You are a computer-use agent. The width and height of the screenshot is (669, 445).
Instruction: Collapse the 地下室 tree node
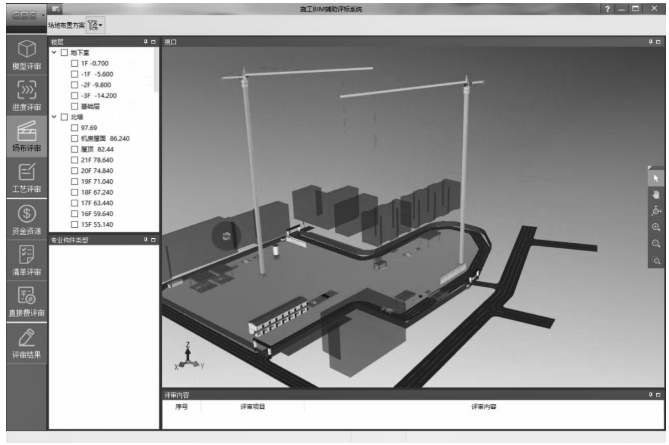pyautogui.click(x=54, y=52)
